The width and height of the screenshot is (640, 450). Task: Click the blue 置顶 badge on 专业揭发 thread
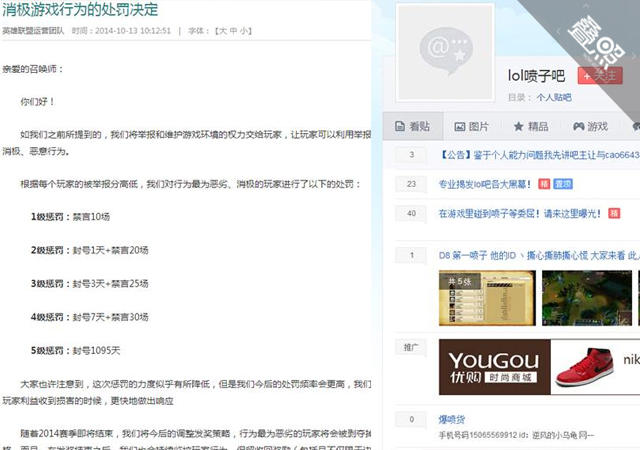563,185
